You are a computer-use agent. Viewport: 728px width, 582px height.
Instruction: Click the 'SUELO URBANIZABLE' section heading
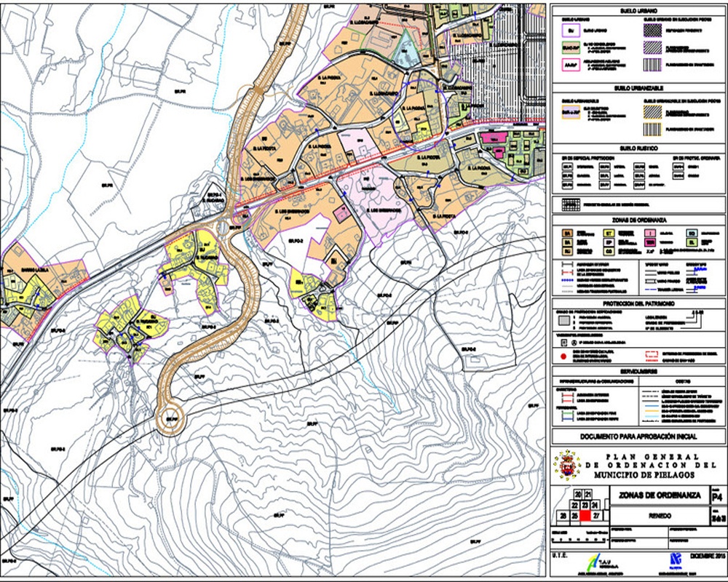639,88
